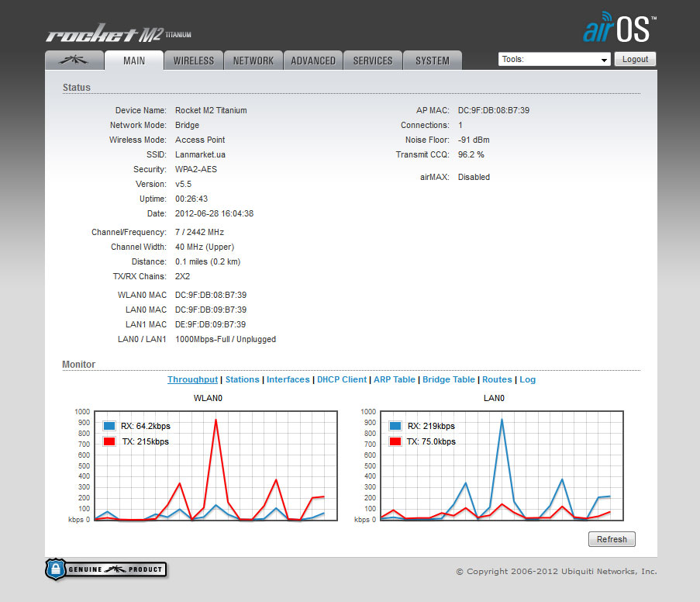The height and width of the screenshot is (602, 700).
Task: Click the Logout button
Action: (635, 58)
